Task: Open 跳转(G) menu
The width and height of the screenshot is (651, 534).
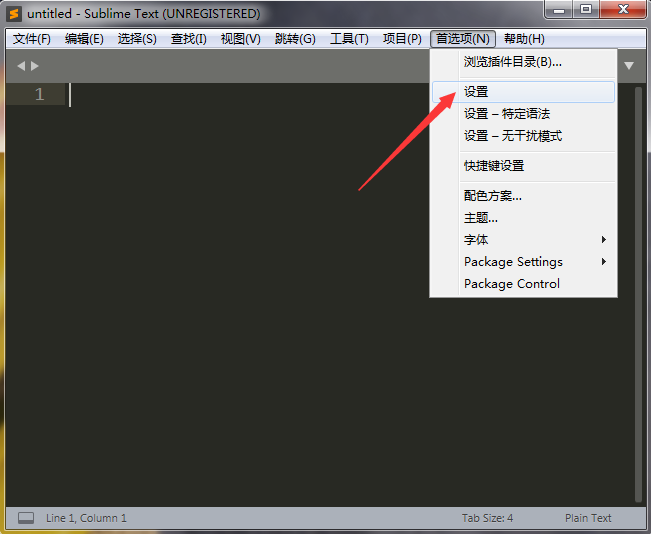Action: 295,39
